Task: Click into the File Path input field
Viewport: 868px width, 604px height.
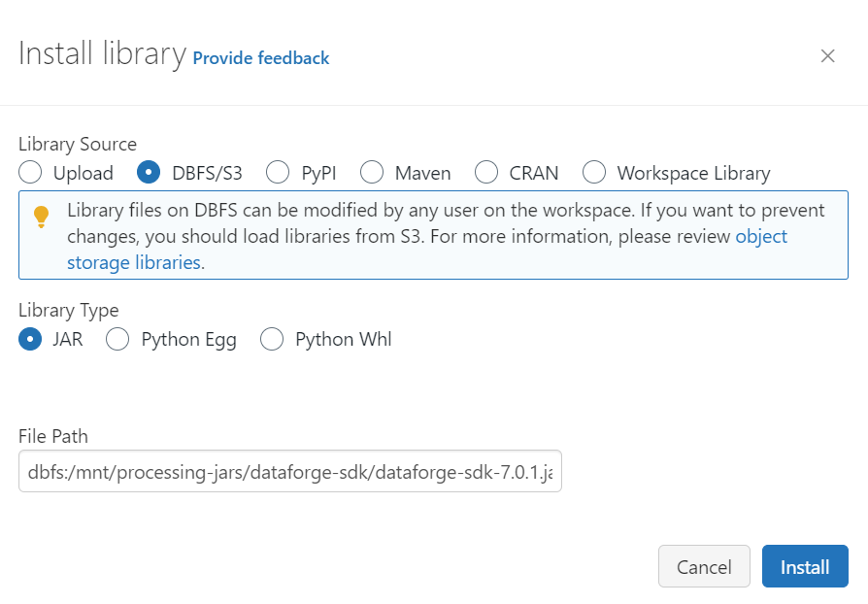Action: tap(290, 471)
